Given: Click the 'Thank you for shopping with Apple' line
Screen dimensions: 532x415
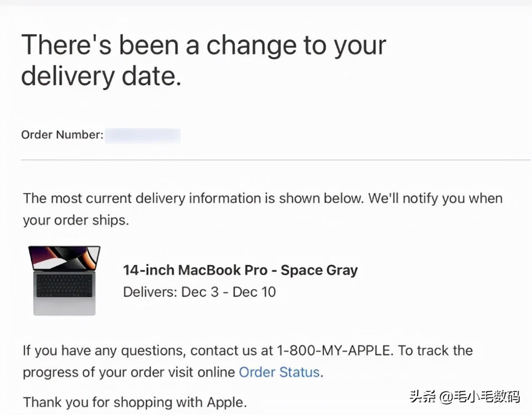Looking at the screenshot, I should [135, 402].
